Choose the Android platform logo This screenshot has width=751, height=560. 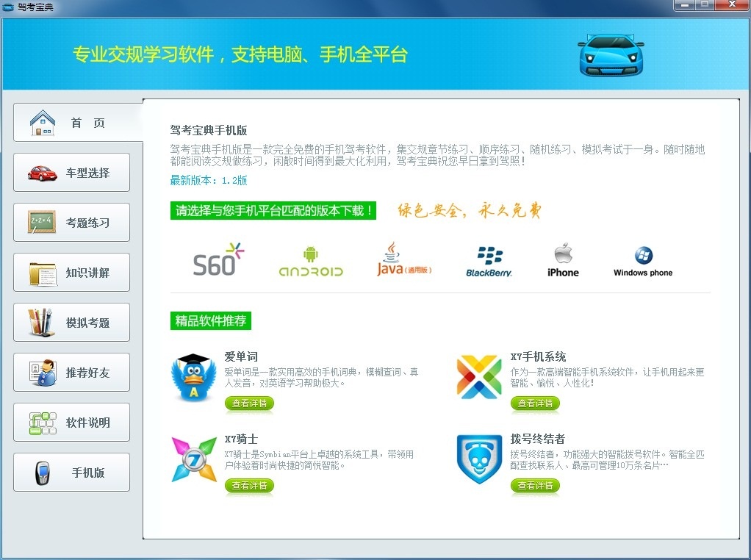coord(311,261)
